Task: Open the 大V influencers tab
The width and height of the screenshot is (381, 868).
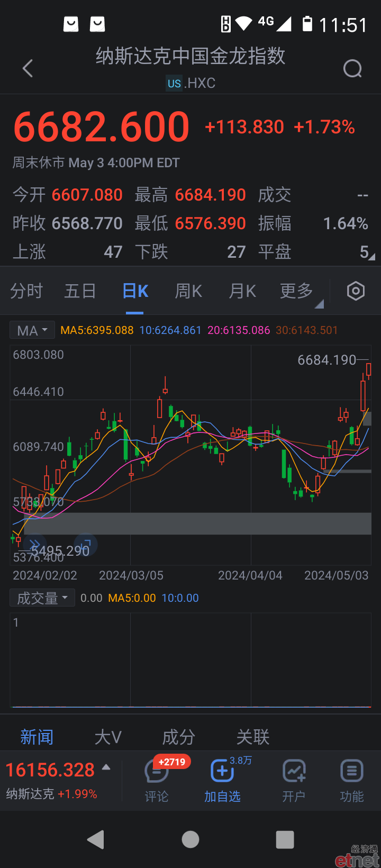Action: pyautogui.click(x=108, y=737)
